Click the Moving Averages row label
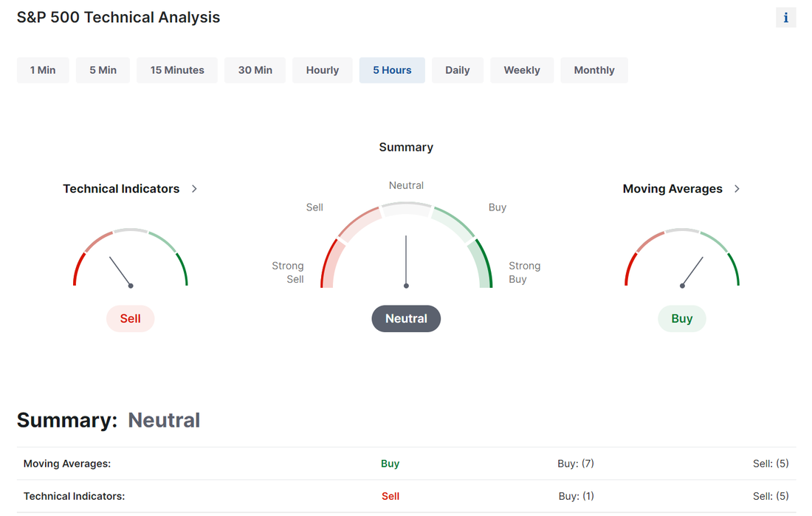The height and width of the screenshot is (516, 812). (x=67, y=464)
